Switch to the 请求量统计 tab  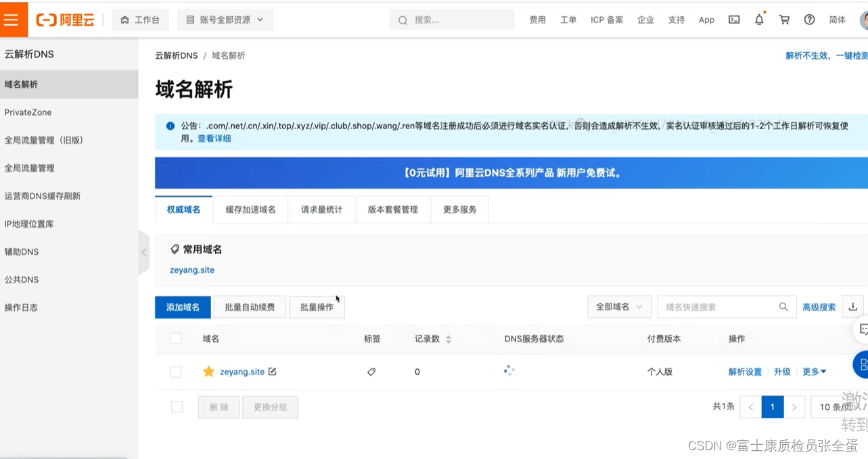coord(321,210)
